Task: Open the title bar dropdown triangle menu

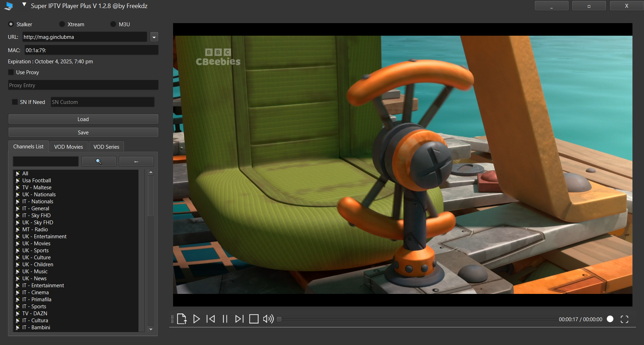Action: pos(24,5)
